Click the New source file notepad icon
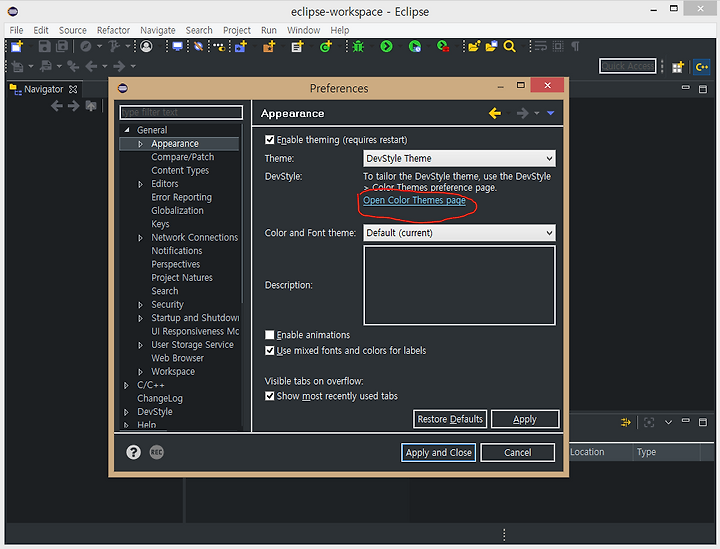 298,46
